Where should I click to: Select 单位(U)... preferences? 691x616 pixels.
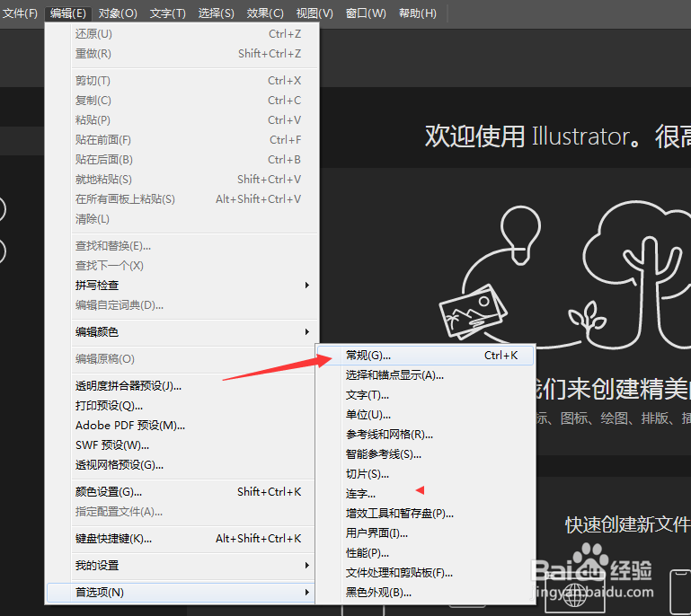point(426,415)
